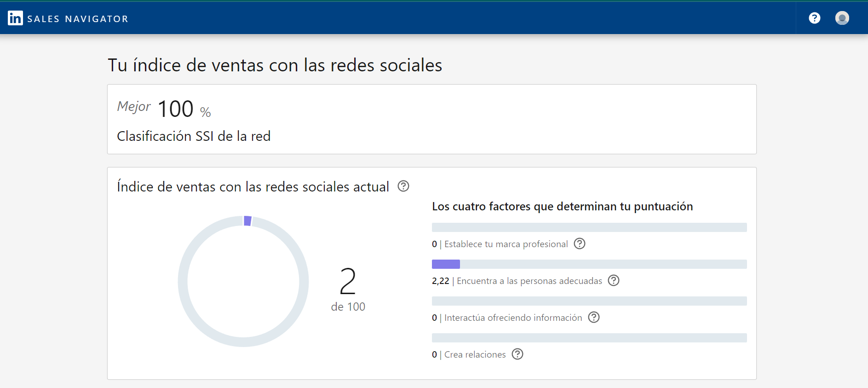Image resolution: width=868 pixels, height=388 pixels.
Task: Click the Crea relaciones progress bar
Action: click(x=589, y=338)
